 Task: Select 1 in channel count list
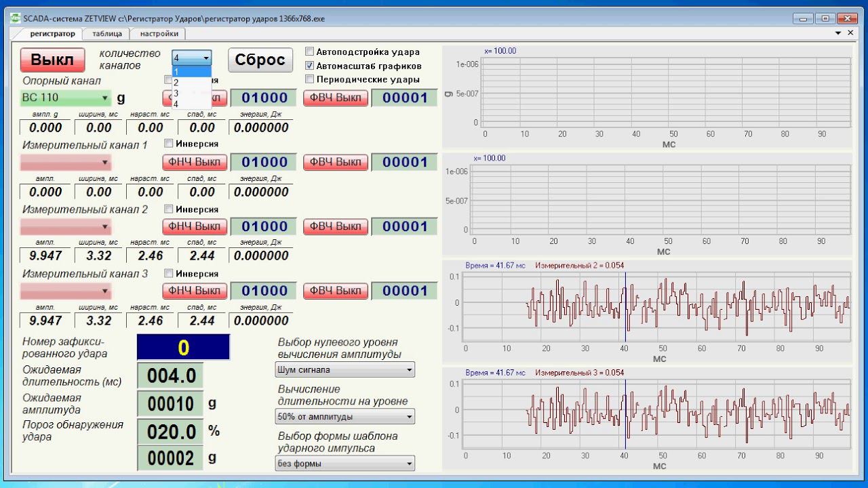[x=192, y=72]
